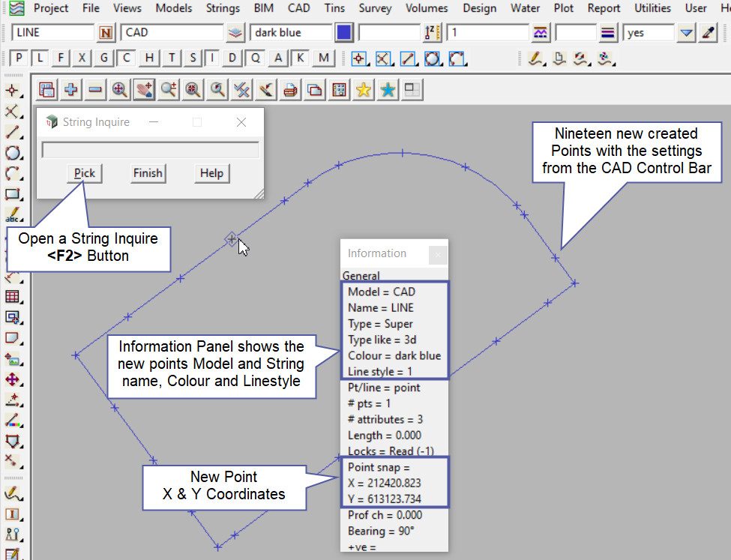Click the pencil string edit icon top right
This screenshot has width=731, height=560.
tap(535, 58)
